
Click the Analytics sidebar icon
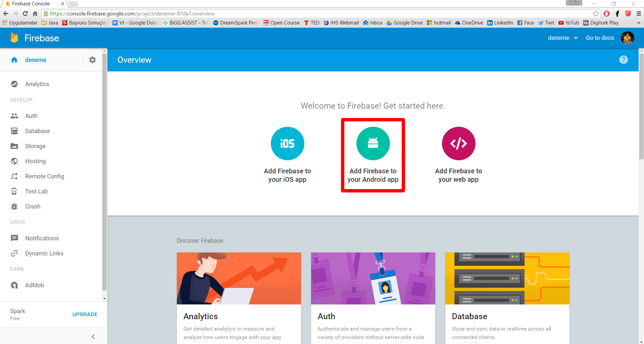(x=14, y=84)
